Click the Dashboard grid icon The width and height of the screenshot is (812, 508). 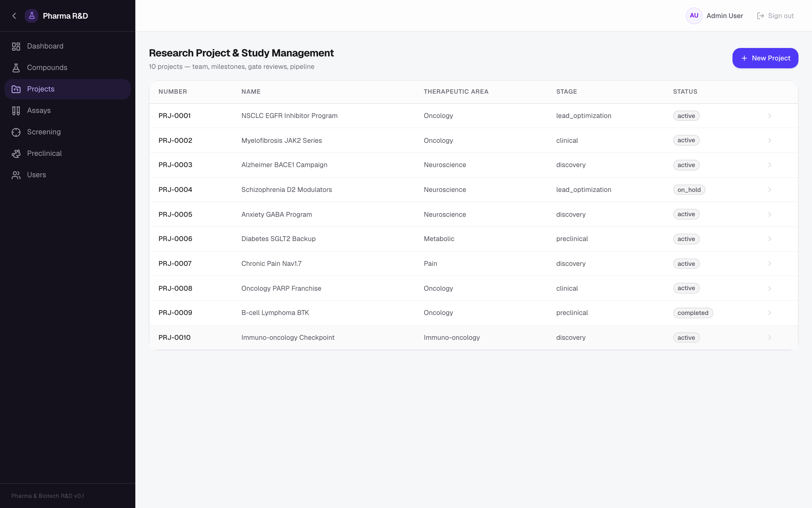pyautogui.click(x=16, y=46)
